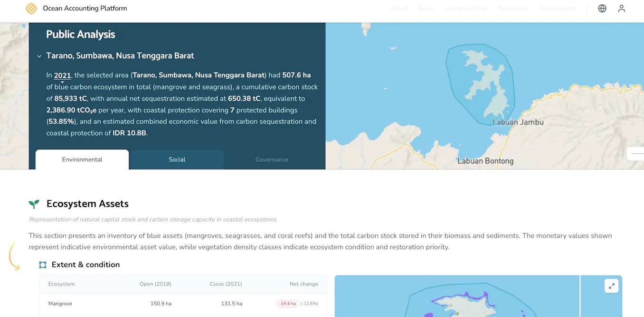Screen dimensions: 644x317
Task: Click the 2,386.90 tCO₂e value
Action: [x=71, y=110]
